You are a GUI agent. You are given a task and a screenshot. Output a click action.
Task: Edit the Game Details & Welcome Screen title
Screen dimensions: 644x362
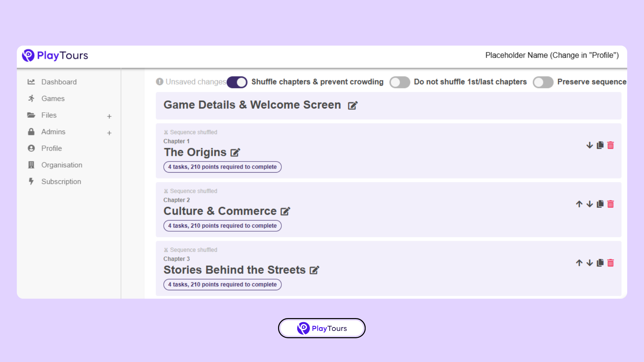pos(352,106)
